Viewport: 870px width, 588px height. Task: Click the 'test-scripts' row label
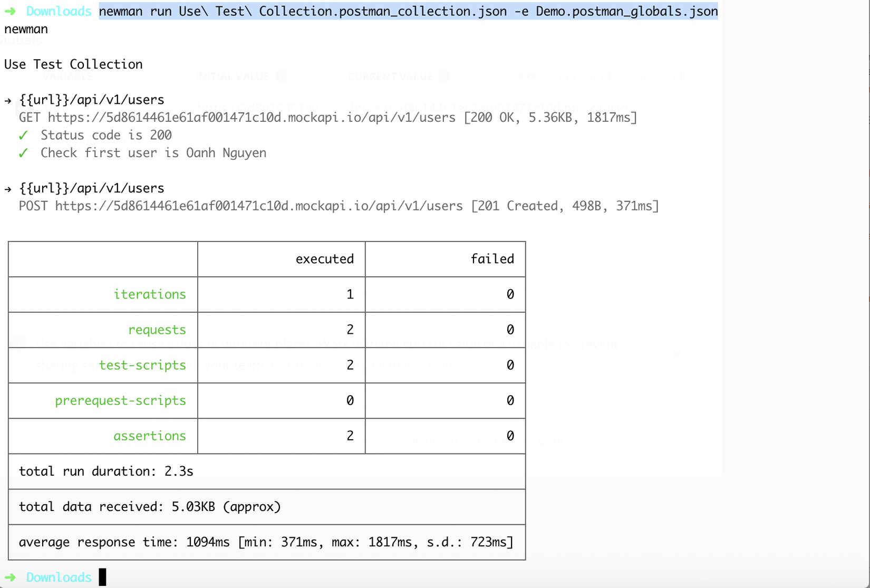point(142,365)
